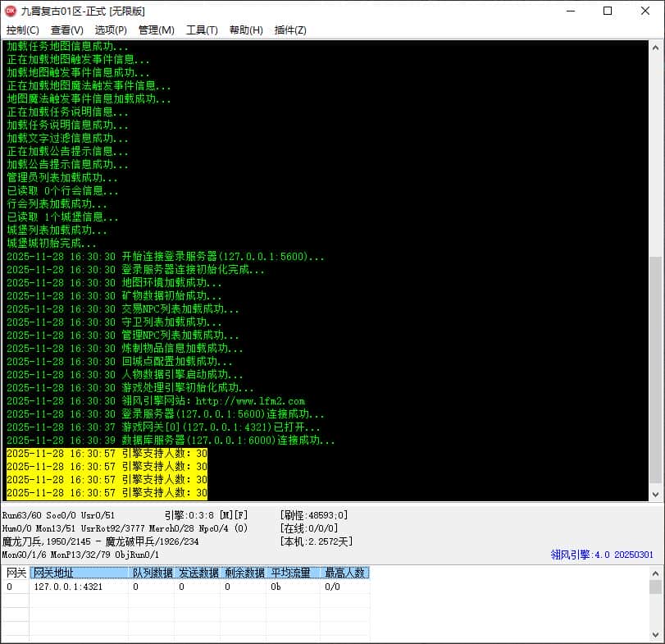This screenshot has height=644, width=665.
Task: Open the 工具(T) menu
Action: (x=202, y=30)
